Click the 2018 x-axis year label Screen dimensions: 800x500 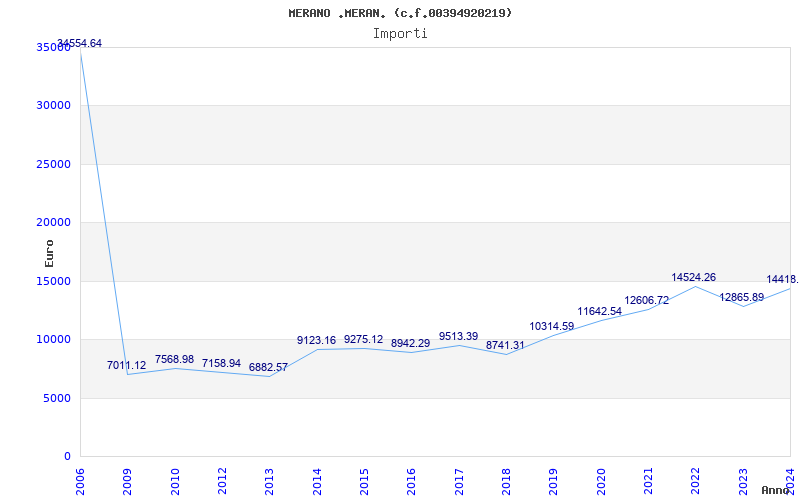tap(506, 480)
